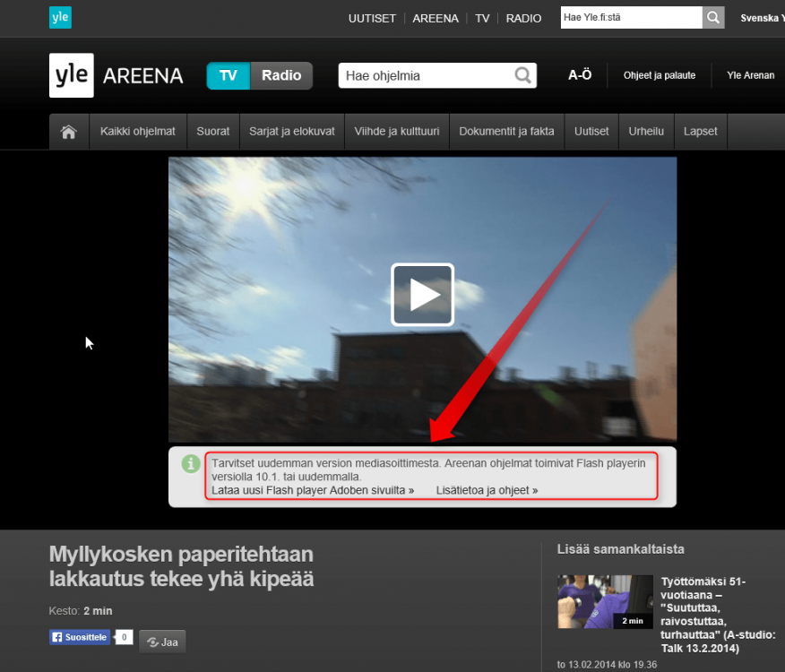Open RADIO in the top bar
The image size is (785, 672).
pos(523,19)
